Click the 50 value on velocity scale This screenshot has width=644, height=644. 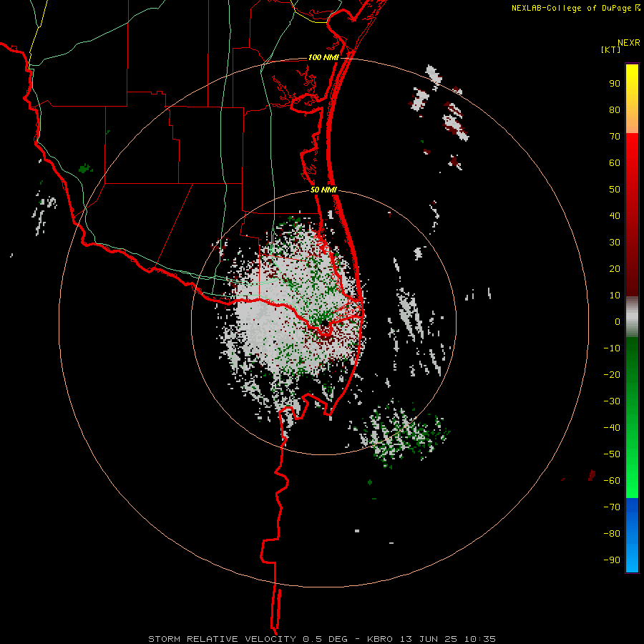click(x=615, y=190)
